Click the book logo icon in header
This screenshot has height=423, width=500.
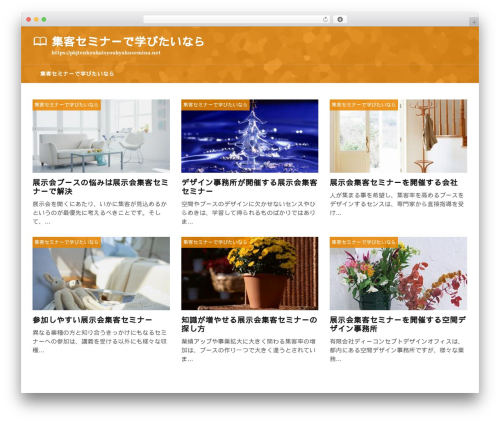(40, 42)
